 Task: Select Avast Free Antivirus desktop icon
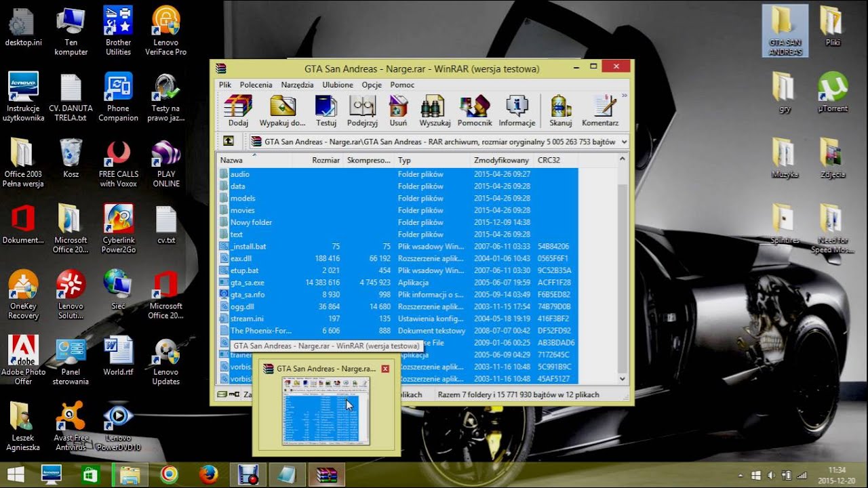71,425
